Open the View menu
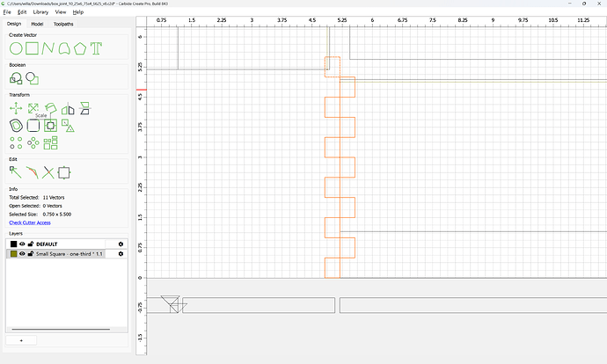This screenshot has width=607, height=364. [x=61, y=12]
